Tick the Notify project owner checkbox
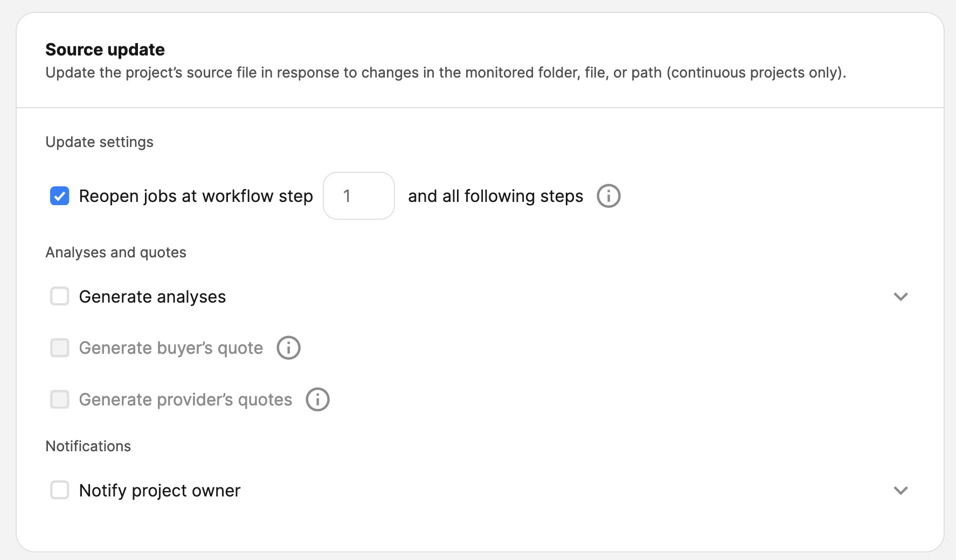The image size is (956, 560). [x=60, y=490]
